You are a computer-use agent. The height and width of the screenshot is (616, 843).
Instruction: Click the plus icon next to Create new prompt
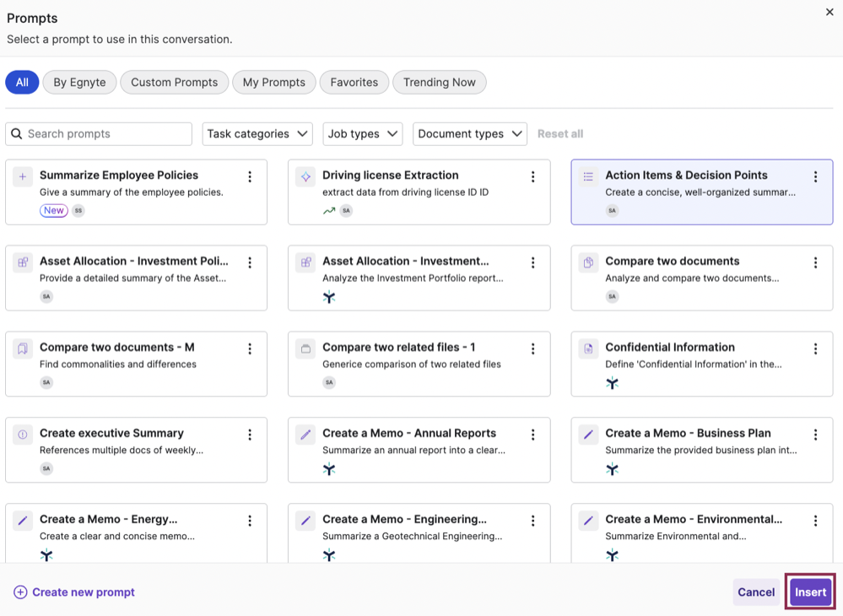click(19, 592)
